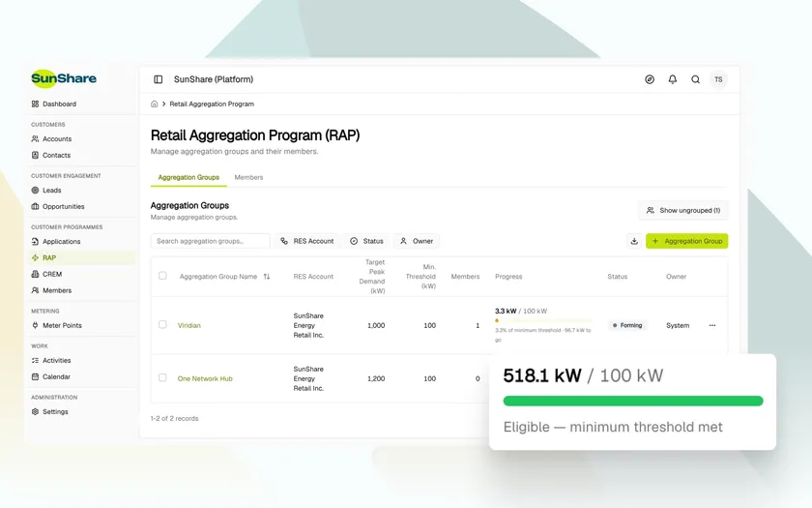Select RAP in the sidebar
The height and width of the screenshot is (508, 812).
82,257
